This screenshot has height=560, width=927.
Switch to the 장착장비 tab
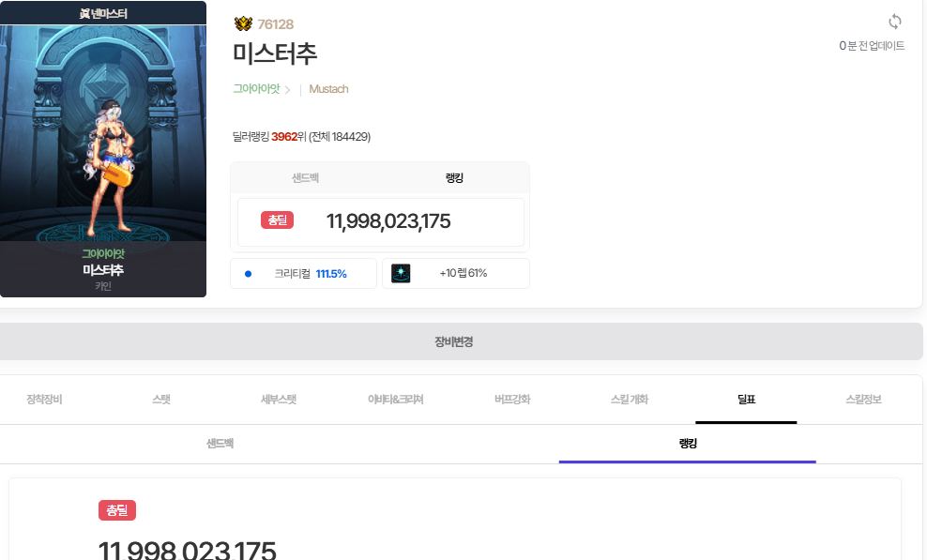(44, 400)
